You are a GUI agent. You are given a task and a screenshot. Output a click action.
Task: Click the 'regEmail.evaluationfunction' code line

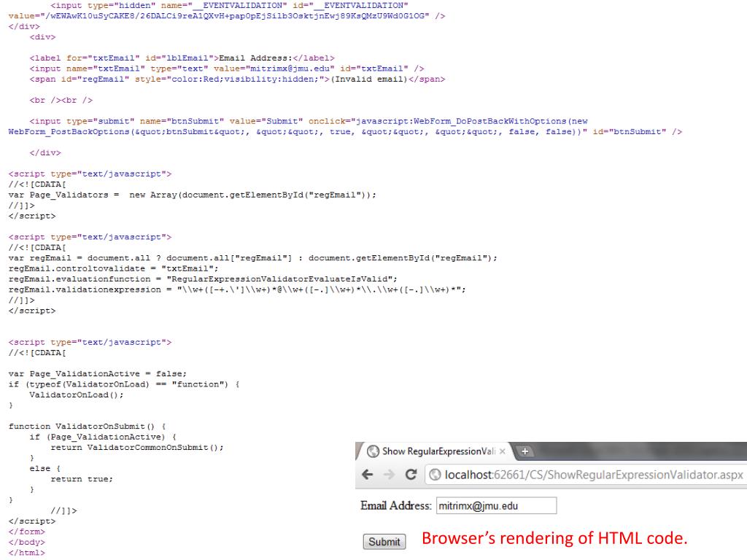203,279
